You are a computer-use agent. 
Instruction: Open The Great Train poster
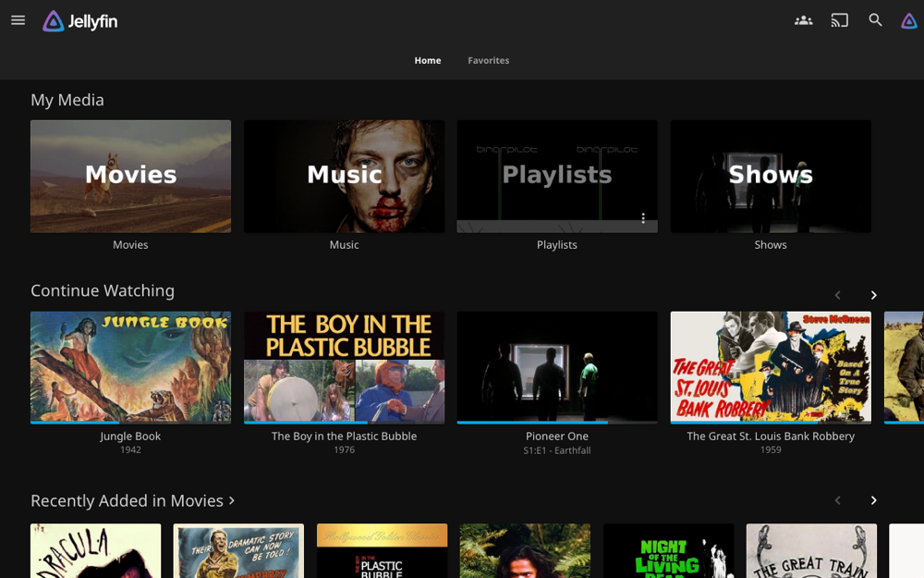pos(811,551)
